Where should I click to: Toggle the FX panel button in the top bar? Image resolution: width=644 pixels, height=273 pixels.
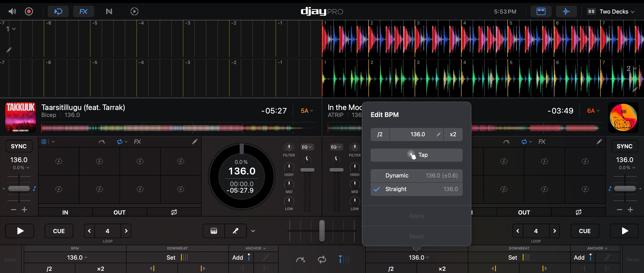83,11
